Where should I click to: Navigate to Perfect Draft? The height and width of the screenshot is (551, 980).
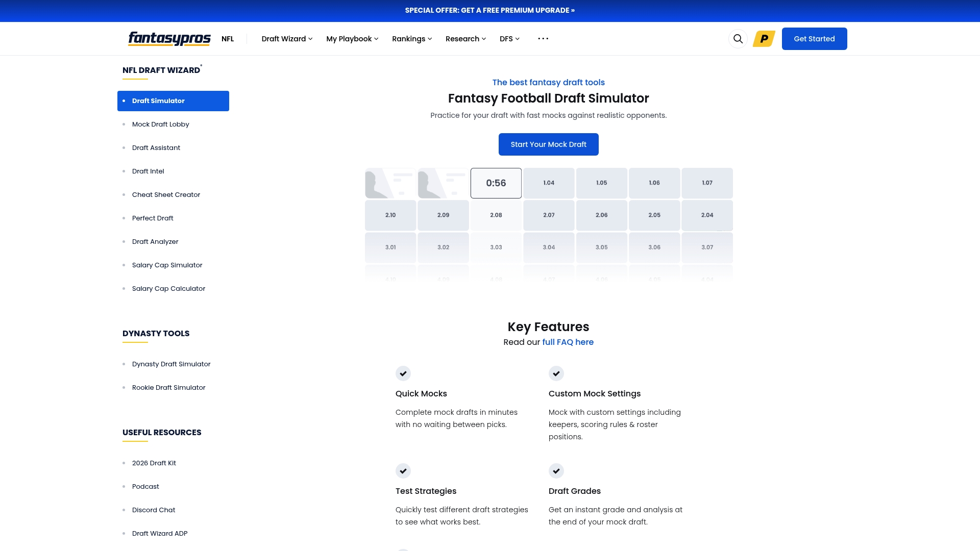(153, 218)
